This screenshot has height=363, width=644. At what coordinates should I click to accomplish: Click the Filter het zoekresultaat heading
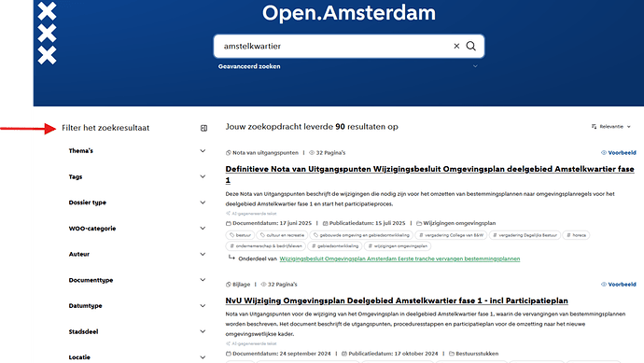click(105, 128)
